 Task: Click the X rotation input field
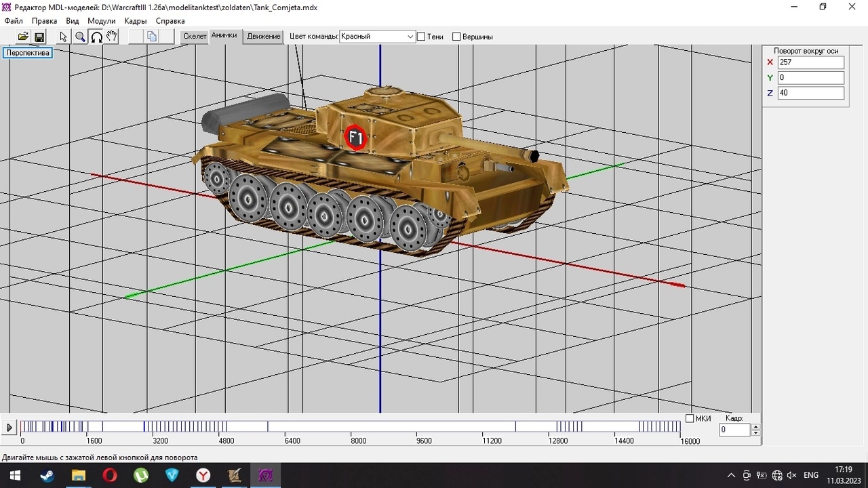click(811, 62)
